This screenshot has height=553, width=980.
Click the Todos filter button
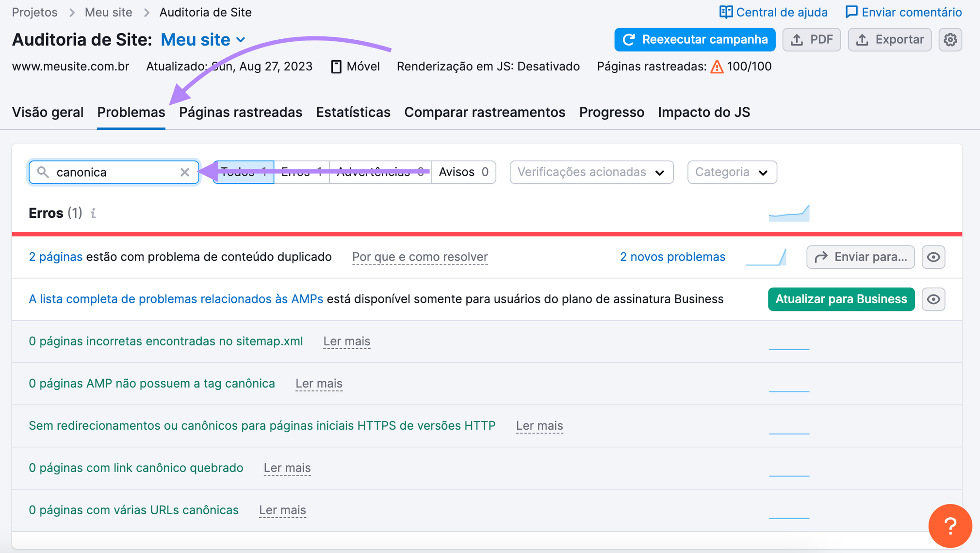tap(241, 172)
